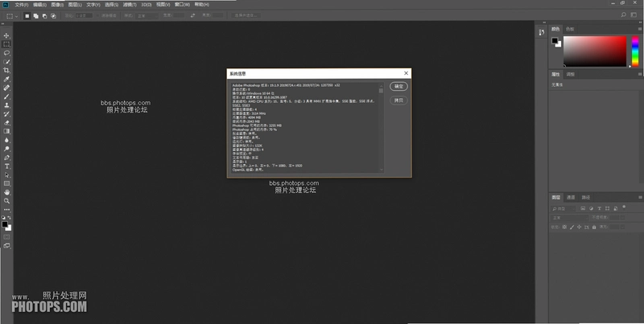Open layer filter type dropdown
644x324 pixels.
564,209
